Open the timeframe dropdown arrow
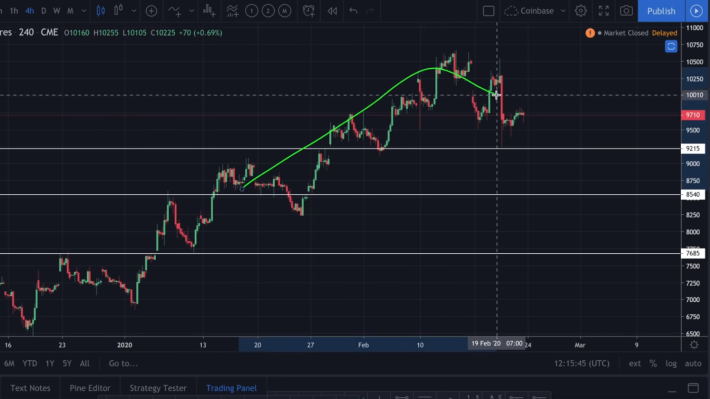 tap(84, 11)
